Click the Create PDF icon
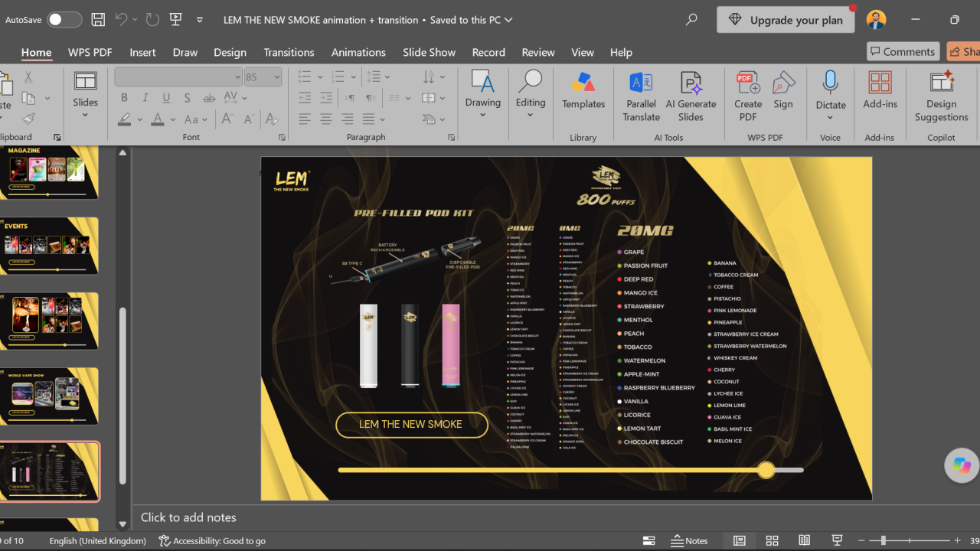The height and width of the screenshot is (551, 980). pyautogui.click(x=748, y=96)
